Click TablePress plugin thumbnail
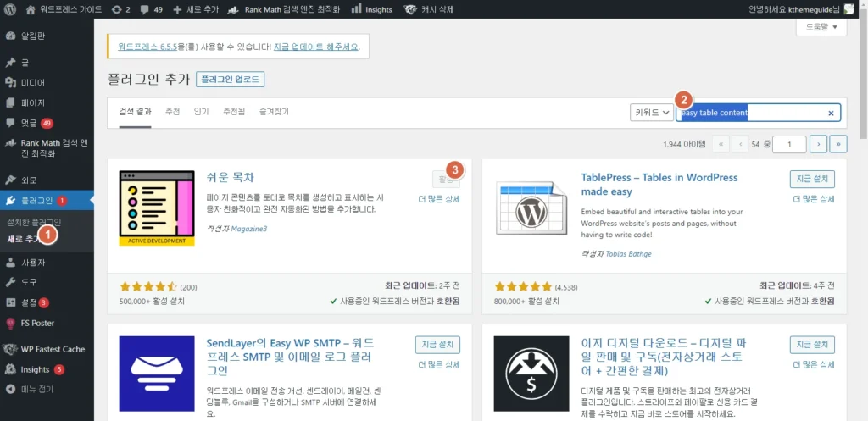The height and width of the screenshot is (421, 868). click(x=531, y=208)
